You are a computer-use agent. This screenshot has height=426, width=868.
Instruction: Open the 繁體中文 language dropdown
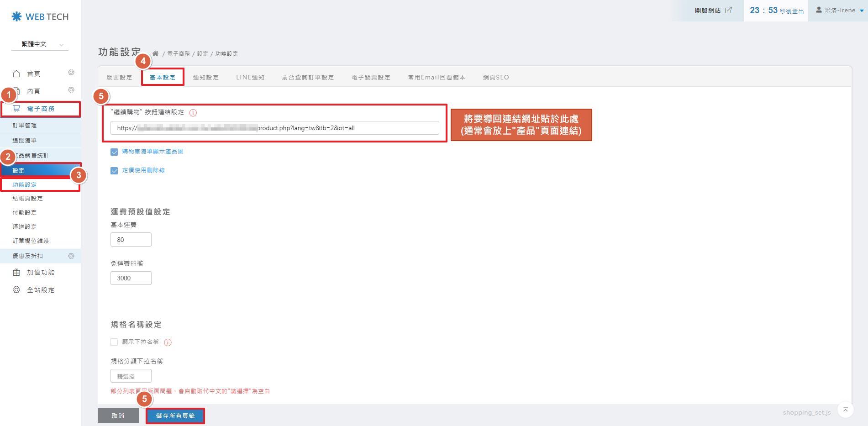tap(40, 44)
